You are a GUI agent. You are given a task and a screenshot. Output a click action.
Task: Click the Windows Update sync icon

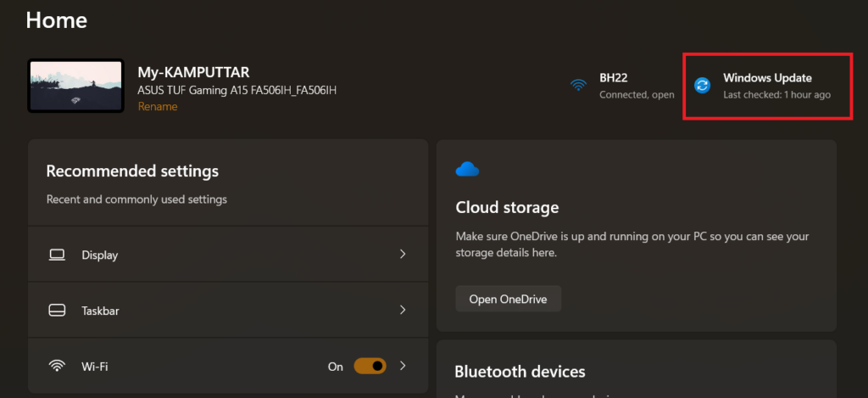coord(702,85)
